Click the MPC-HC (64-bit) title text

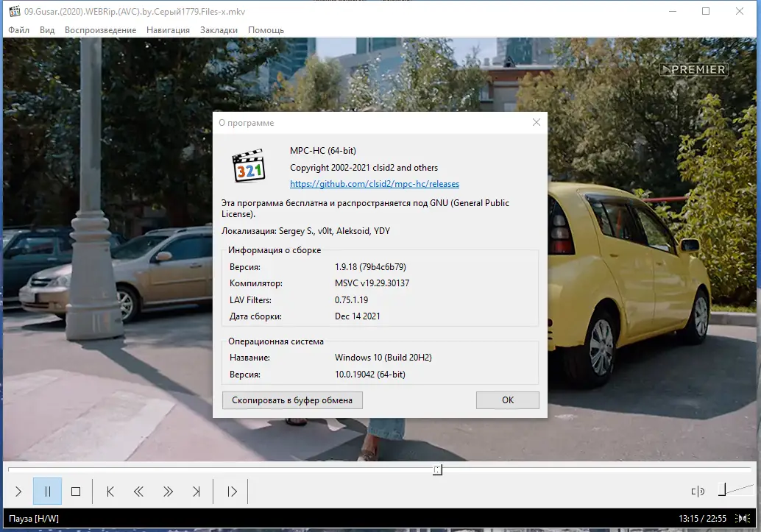[323, 150]
